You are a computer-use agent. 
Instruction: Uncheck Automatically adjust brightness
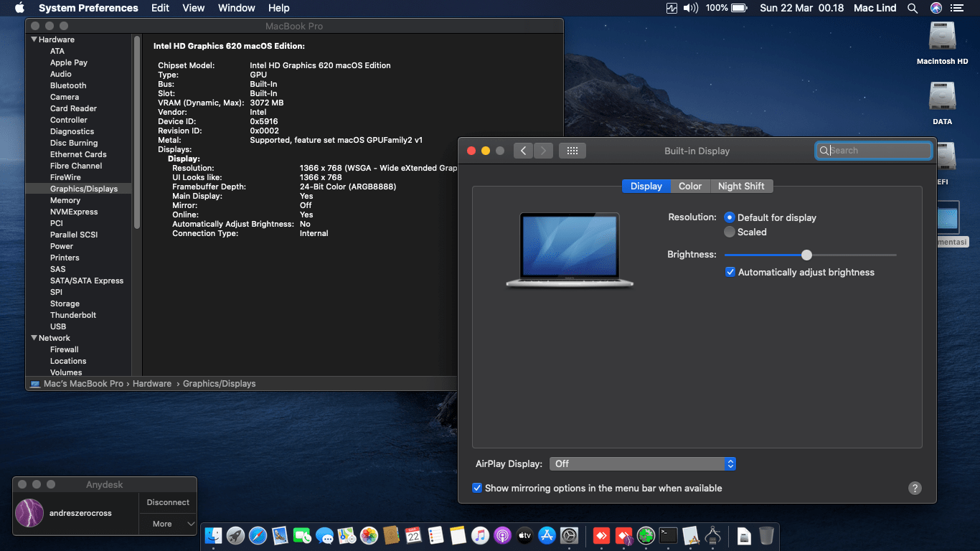730,272
